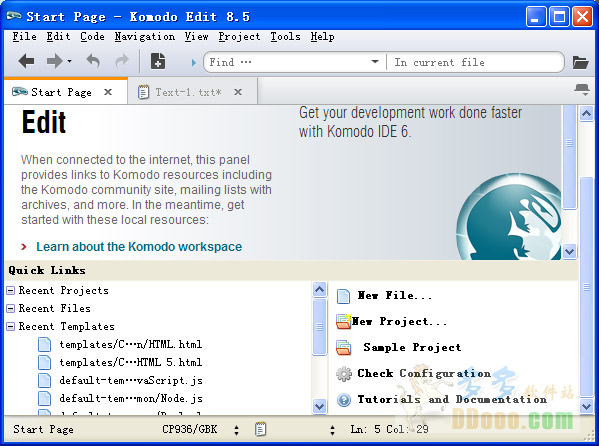Click the blank page icon beside New File
This screenshot has height=446, width=599.
pyautogui.click(x=343, y=296)
